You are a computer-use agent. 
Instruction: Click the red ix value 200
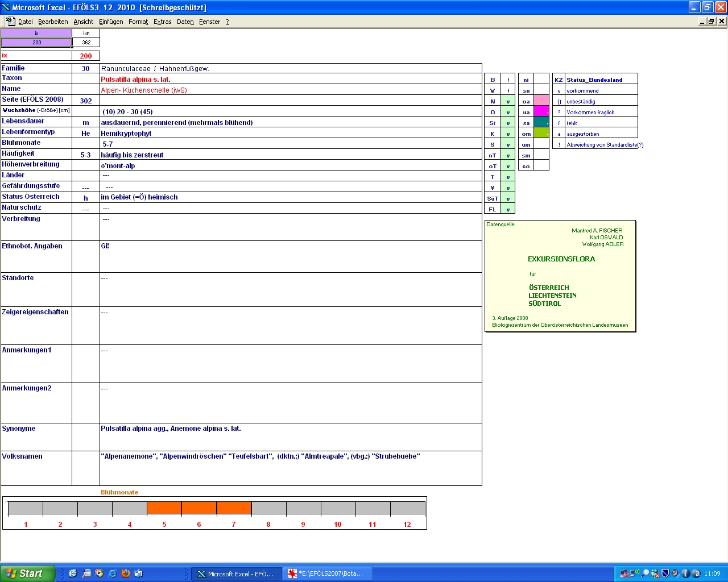coord(86,56)
